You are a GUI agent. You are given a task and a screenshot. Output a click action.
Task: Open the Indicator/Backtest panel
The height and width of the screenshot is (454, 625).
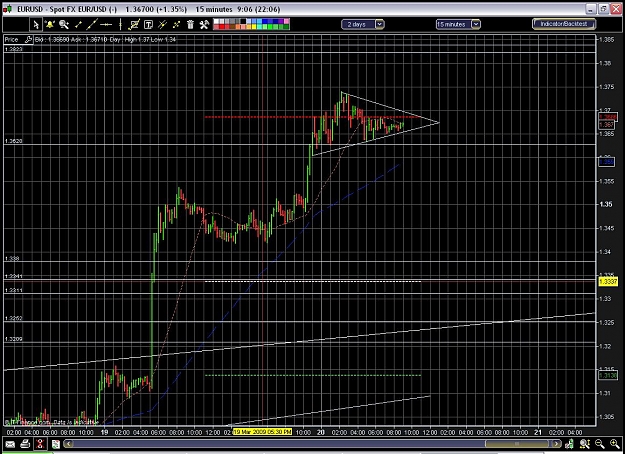[x=564, y=24]
